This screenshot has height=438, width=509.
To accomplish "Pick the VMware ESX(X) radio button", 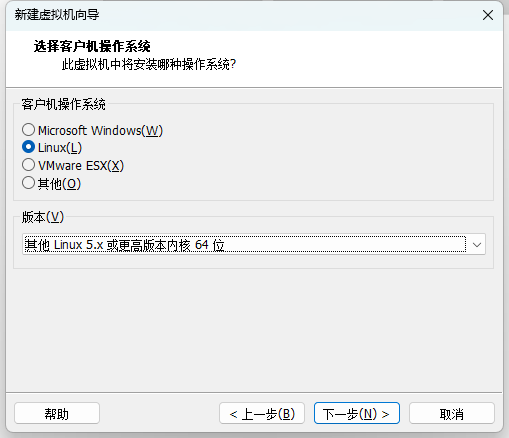I will (28, 165).
